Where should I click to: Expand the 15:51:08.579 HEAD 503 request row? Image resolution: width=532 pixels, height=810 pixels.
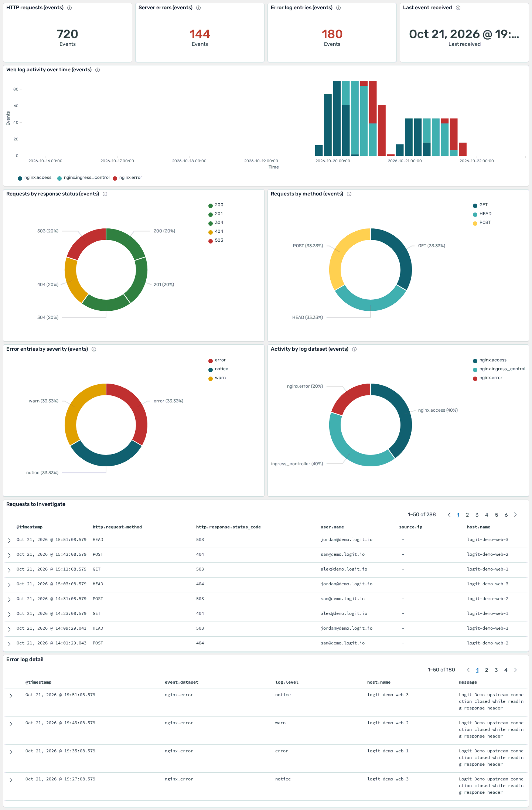pyautogui.click(x=9, y=540)
